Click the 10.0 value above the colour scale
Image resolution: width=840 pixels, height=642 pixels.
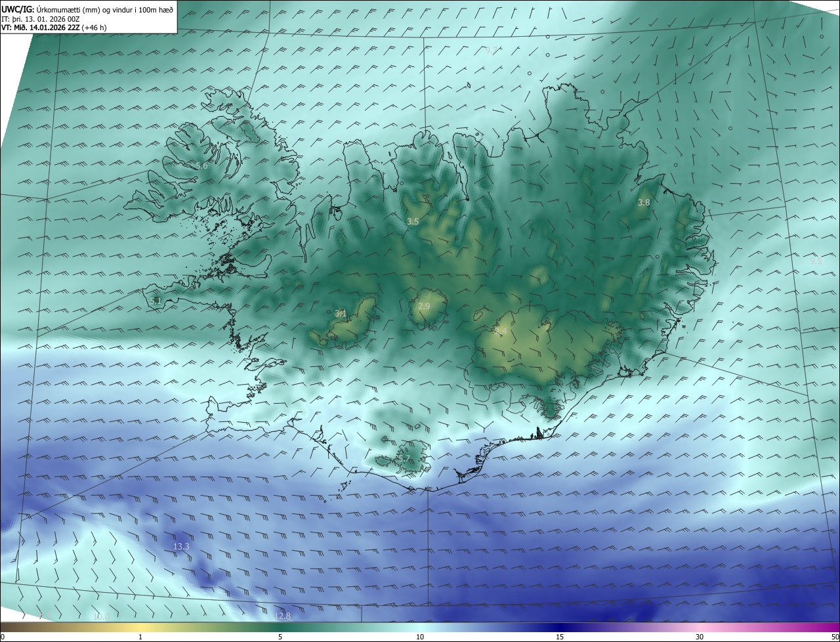point(100,616)
